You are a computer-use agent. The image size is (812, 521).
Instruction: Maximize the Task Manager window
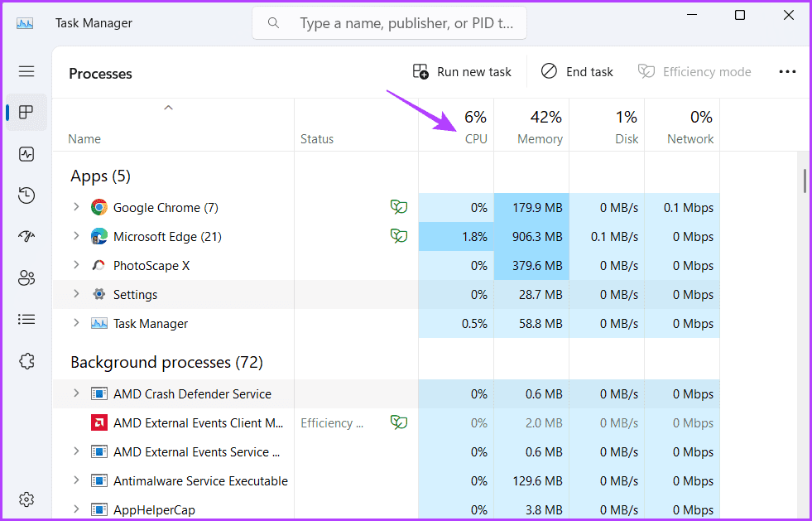pos(740,16)
